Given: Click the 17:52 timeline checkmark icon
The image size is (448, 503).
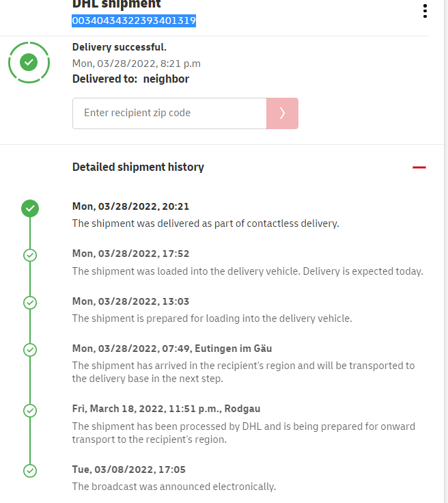Looking at the screenshot, I should point(30,255).
